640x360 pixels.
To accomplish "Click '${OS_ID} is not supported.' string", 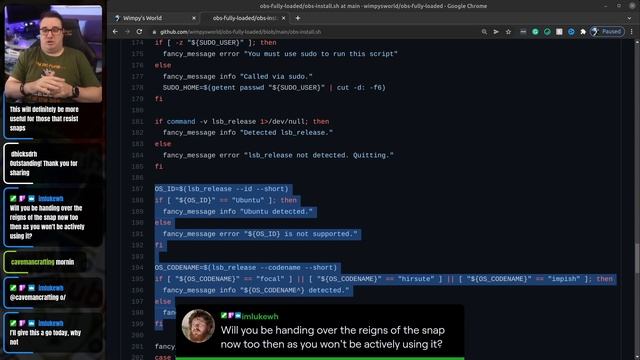I will pyautogui.click(x=300, y=234).
